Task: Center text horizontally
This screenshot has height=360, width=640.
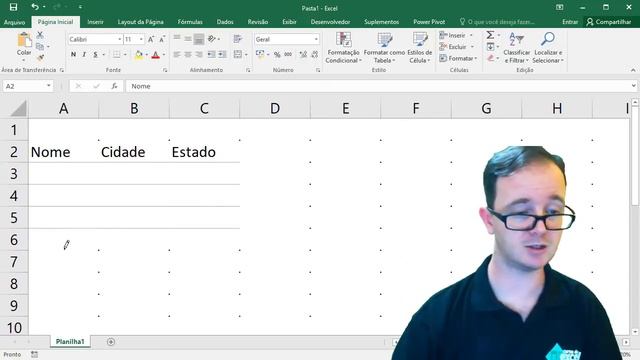Action: [188, 54]
